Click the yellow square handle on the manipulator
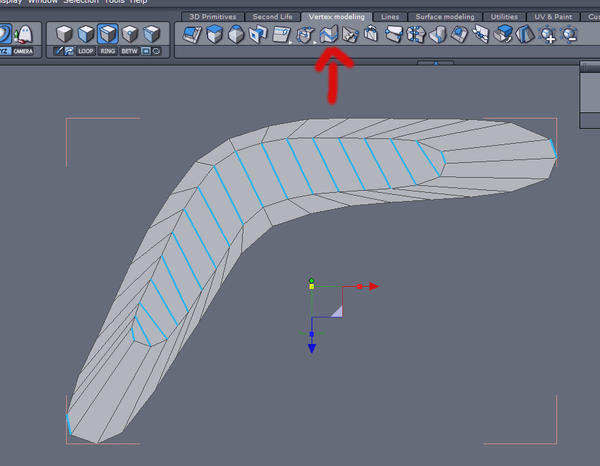 (x=311, y=287)
